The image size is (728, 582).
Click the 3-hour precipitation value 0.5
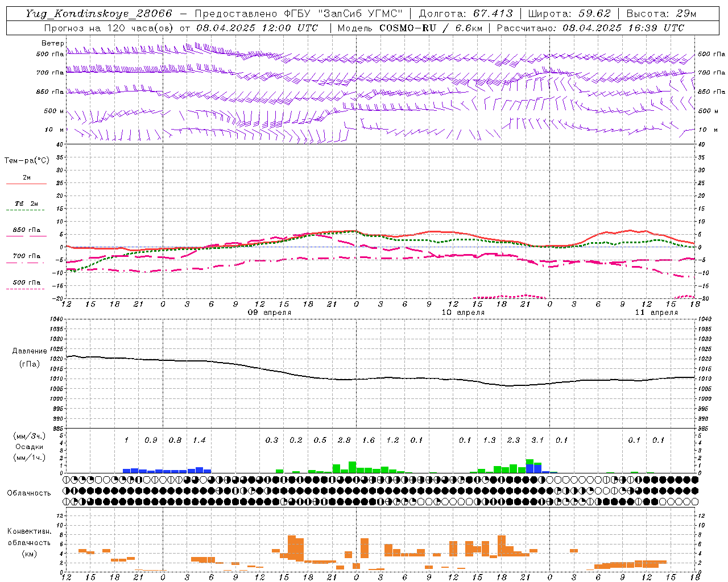(320, 440)
